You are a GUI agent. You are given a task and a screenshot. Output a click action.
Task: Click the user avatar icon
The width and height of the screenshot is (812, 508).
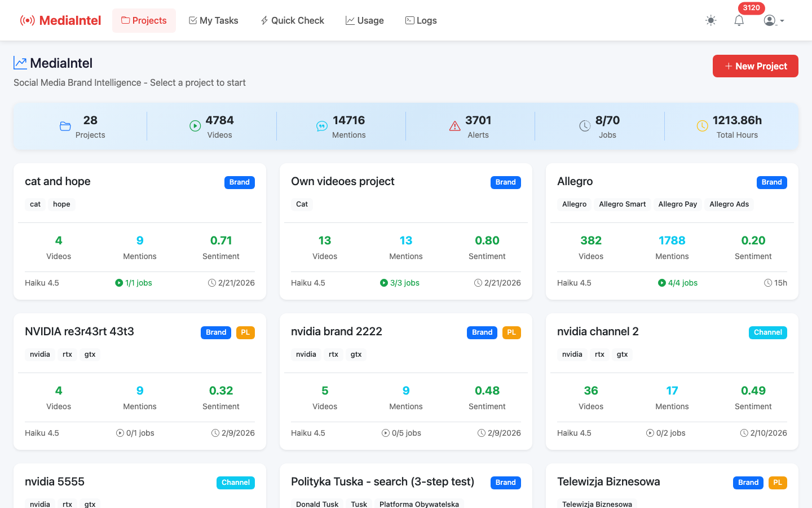pyautogui.click(x=770, y=20)
